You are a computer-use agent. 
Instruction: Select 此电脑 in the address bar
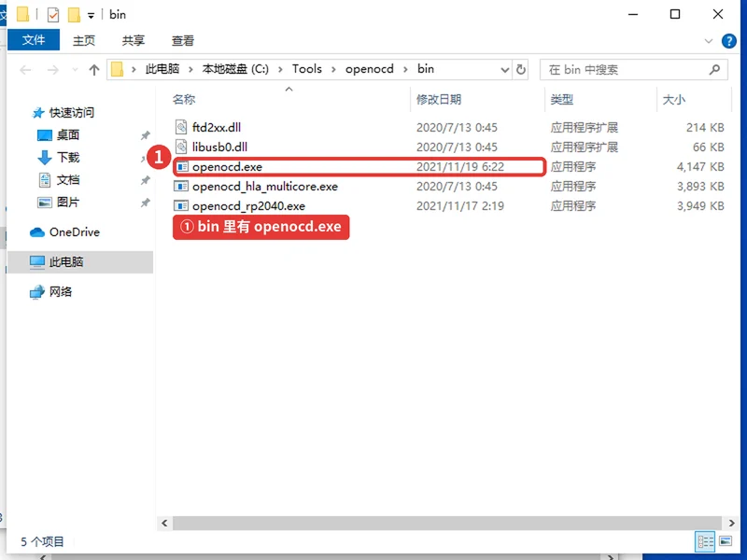[162, 69]
